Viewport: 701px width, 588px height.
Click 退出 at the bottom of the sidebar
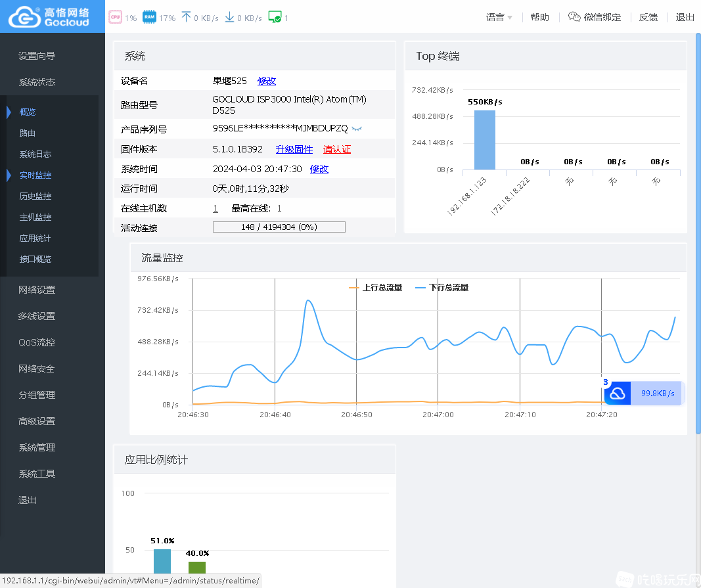28,500
